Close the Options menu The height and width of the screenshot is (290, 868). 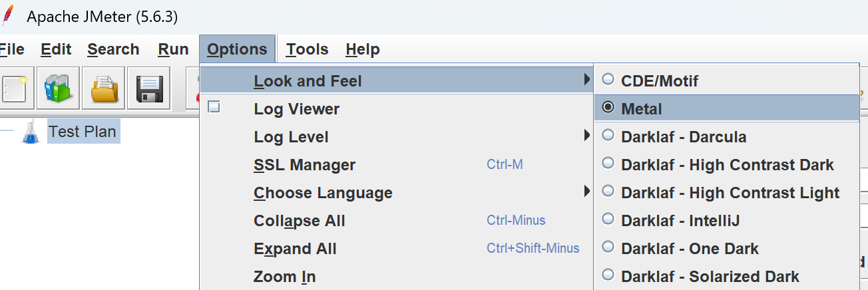[x=237, y=49]
